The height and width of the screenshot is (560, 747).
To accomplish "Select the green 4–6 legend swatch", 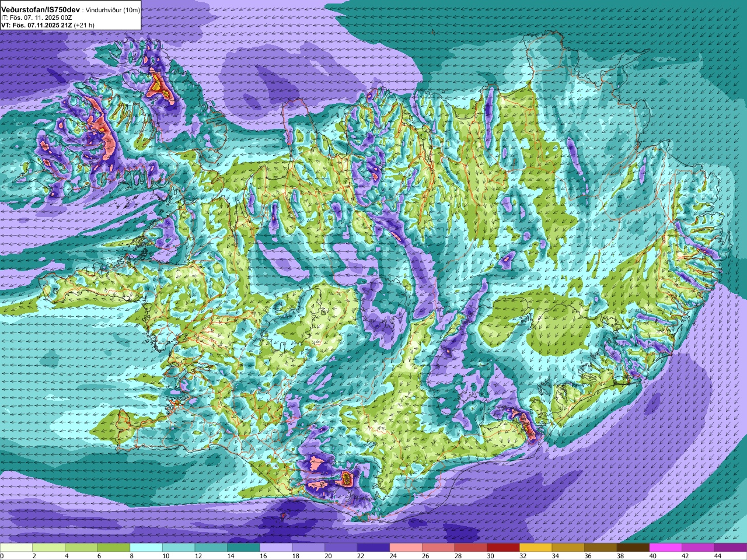I will [81, 548].
